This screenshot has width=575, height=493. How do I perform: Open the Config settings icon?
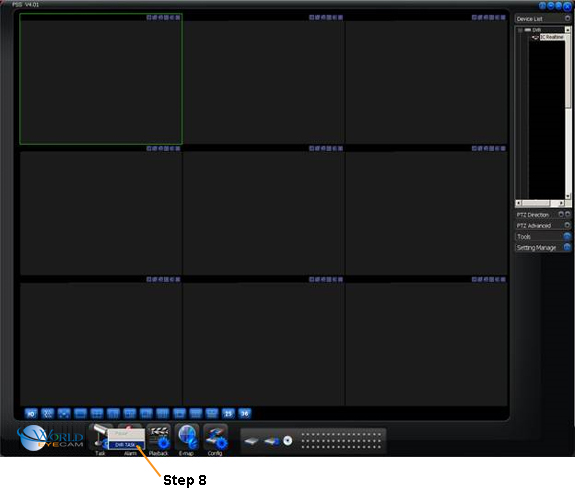coord(216,438)
